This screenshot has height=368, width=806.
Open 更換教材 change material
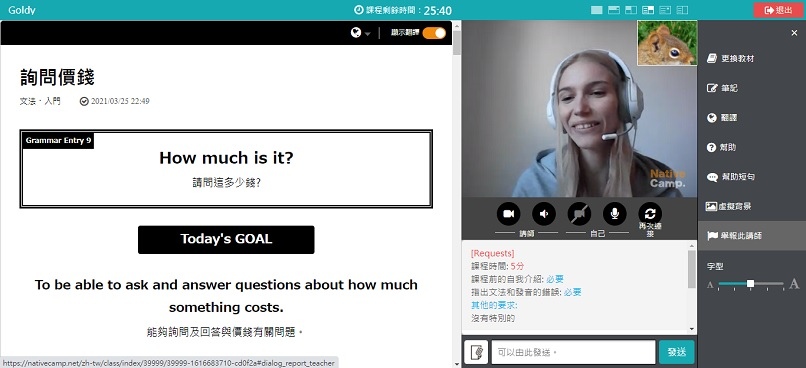pyautogui.click(x=752, y=59)
